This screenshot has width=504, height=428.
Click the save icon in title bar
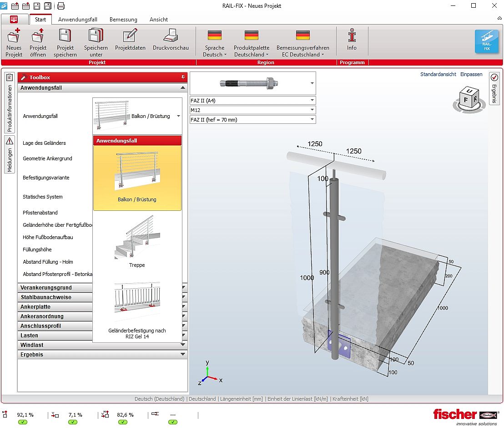[37, 6]
